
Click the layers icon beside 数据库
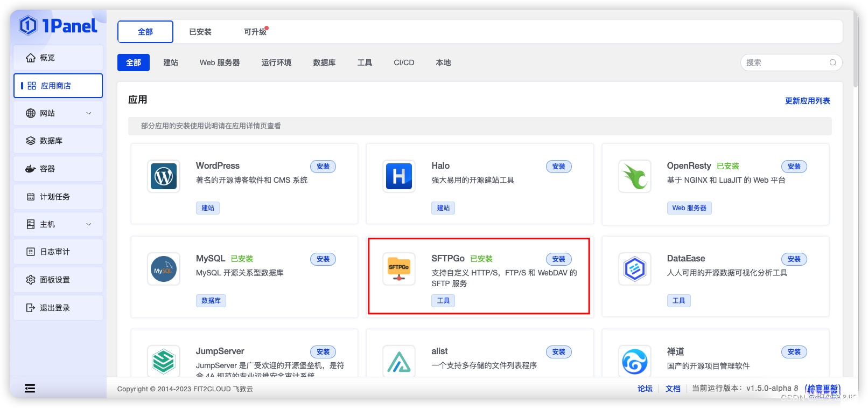click(x=31, y=141)
